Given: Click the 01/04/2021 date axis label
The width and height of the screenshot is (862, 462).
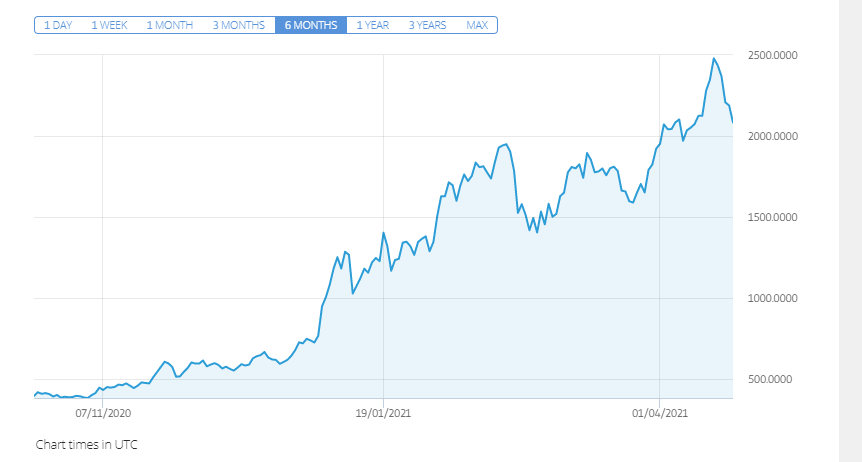Looking at the screenshot, I should click(660, 413).
